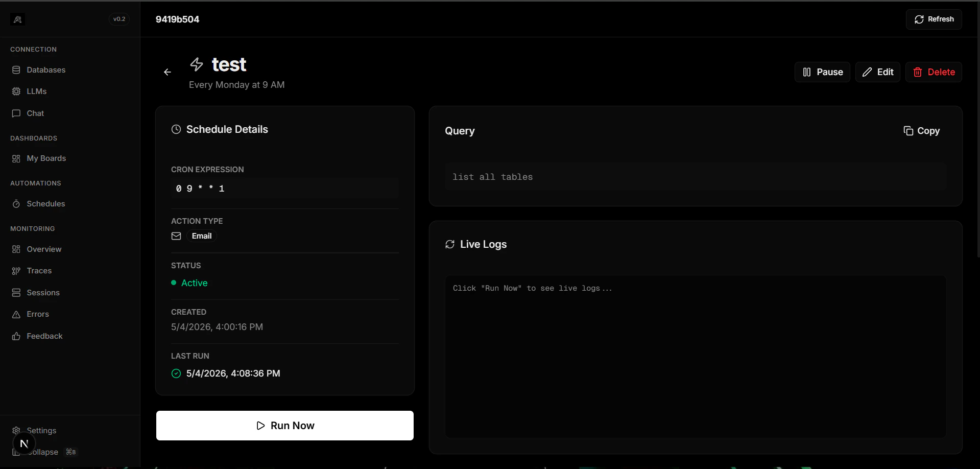
Task: Run the schedule now
Action: coord(285,426)
